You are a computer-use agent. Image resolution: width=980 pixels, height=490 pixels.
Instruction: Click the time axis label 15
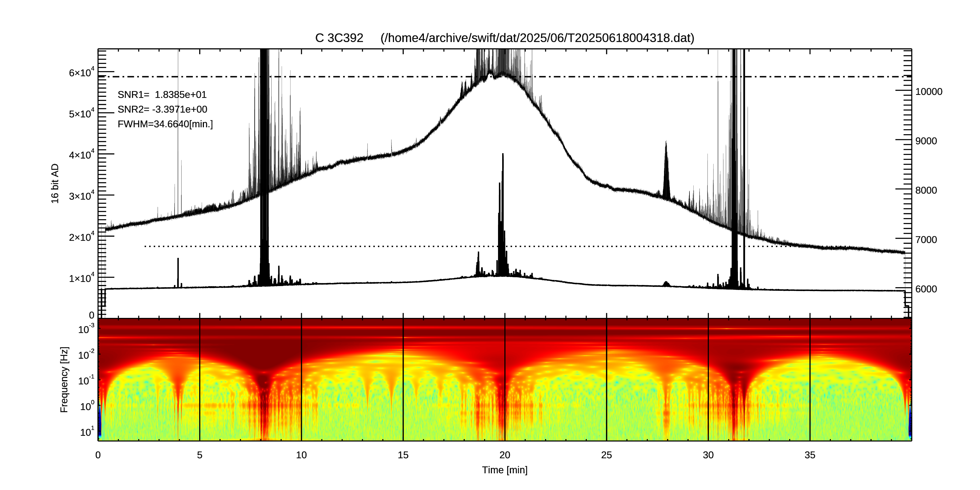(403, 455)
